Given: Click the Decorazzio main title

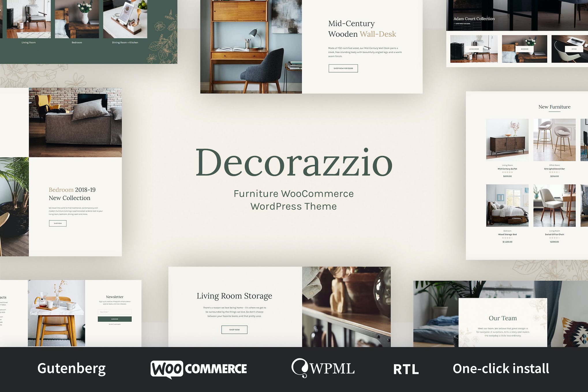Looking at the screenshot, I should coord(294,162).
